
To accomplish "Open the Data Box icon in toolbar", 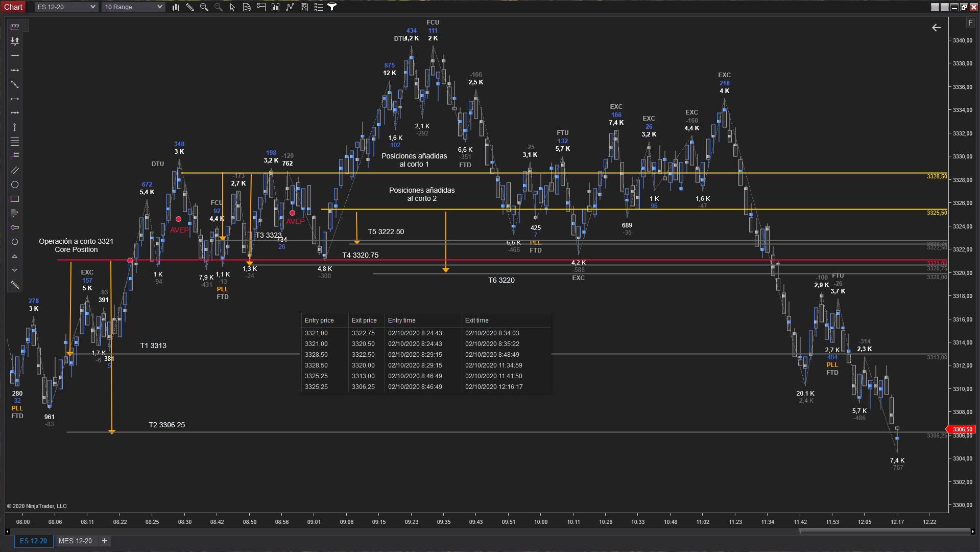I will (x=247, y=7).
